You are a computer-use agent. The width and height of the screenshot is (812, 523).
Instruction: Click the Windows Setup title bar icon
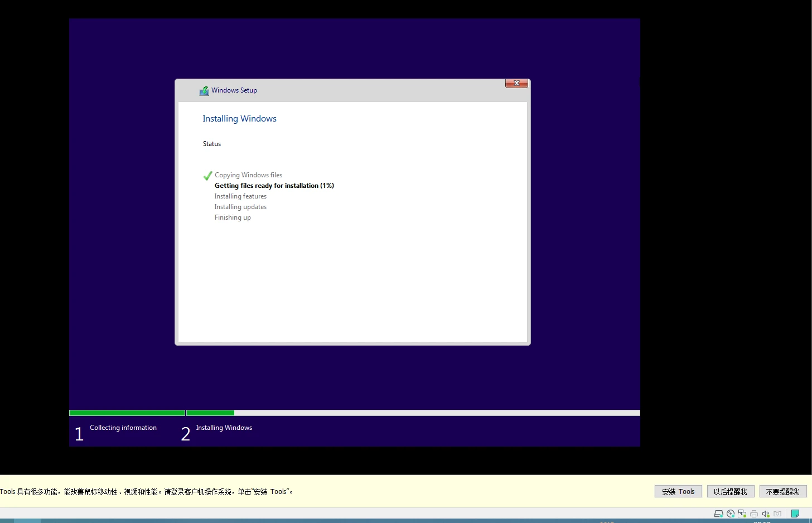(204, 91)
